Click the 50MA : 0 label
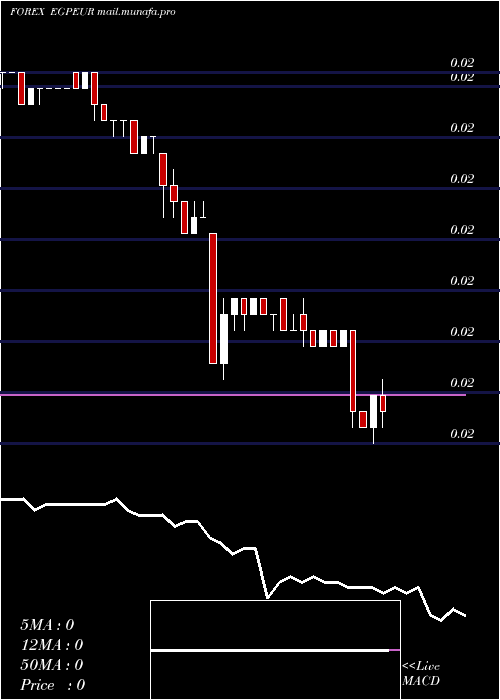The image size is (500, 700). pos(52,665)
